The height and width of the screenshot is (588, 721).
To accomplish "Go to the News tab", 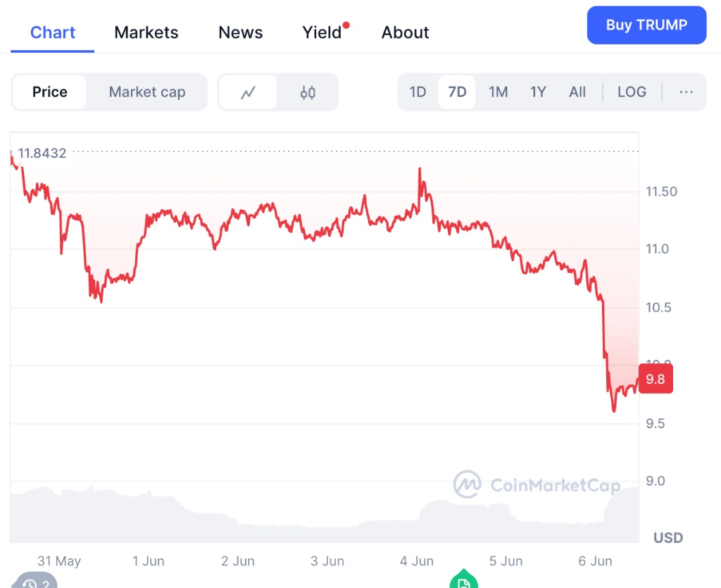I will pos(241,32).
